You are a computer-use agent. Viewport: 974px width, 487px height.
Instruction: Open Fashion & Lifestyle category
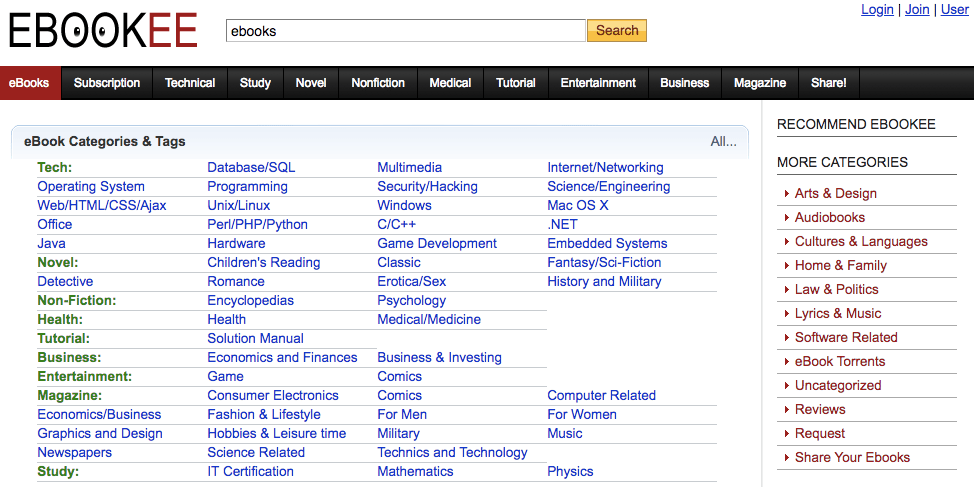point(264,415)
